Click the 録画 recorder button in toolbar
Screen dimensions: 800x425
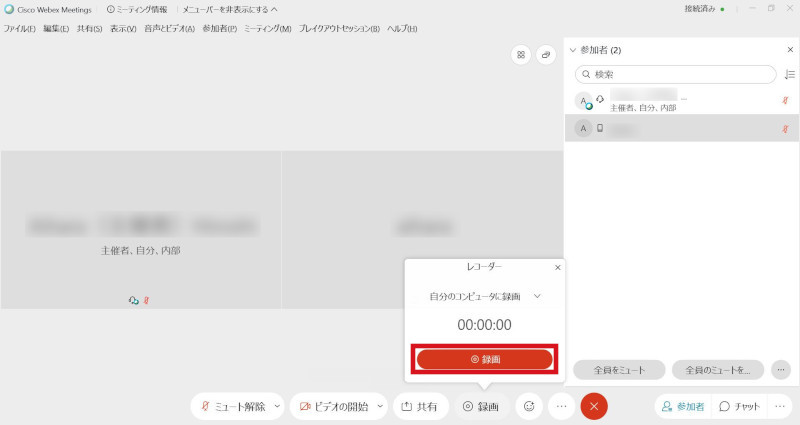pos(481,406)
